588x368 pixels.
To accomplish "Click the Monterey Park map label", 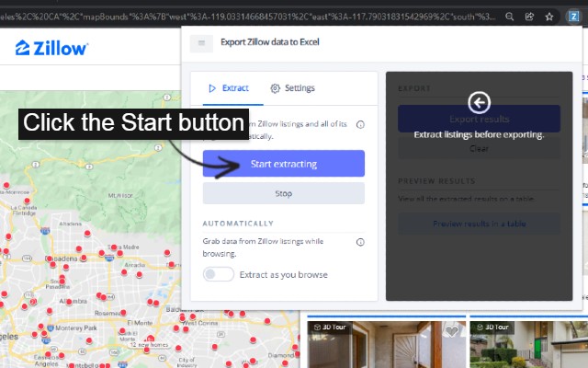I will point(75,328).
